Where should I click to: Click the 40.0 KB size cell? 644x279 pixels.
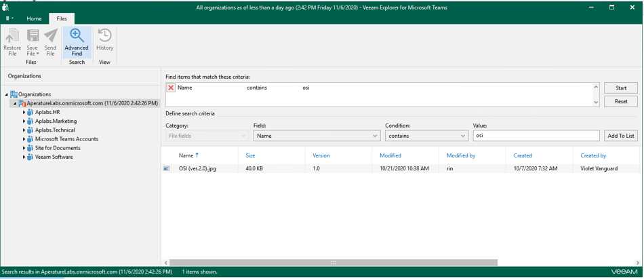click(x=254, y=168)
